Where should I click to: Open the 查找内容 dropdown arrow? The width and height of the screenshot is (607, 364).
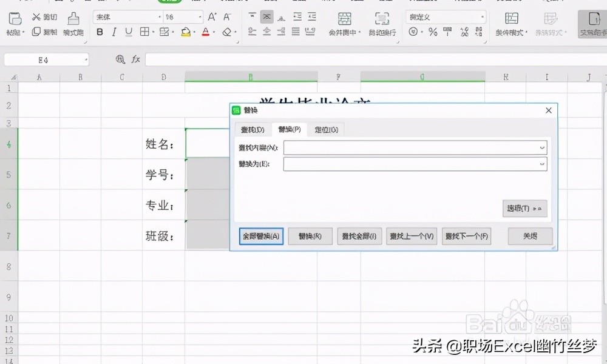(543, 147)
